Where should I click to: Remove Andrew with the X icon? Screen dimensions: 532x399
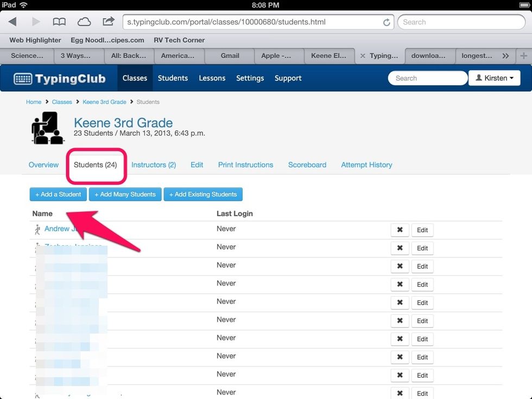point(400,230)
